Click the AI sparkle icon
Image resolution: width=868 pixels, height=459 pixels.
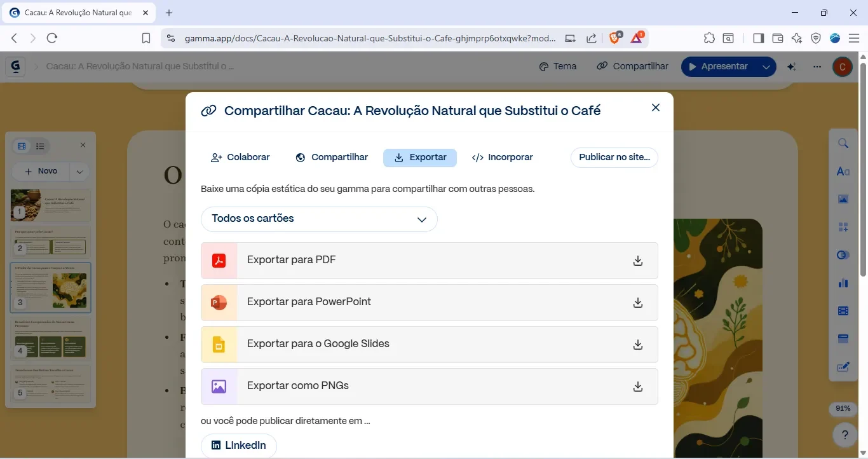tap(792, 67)
